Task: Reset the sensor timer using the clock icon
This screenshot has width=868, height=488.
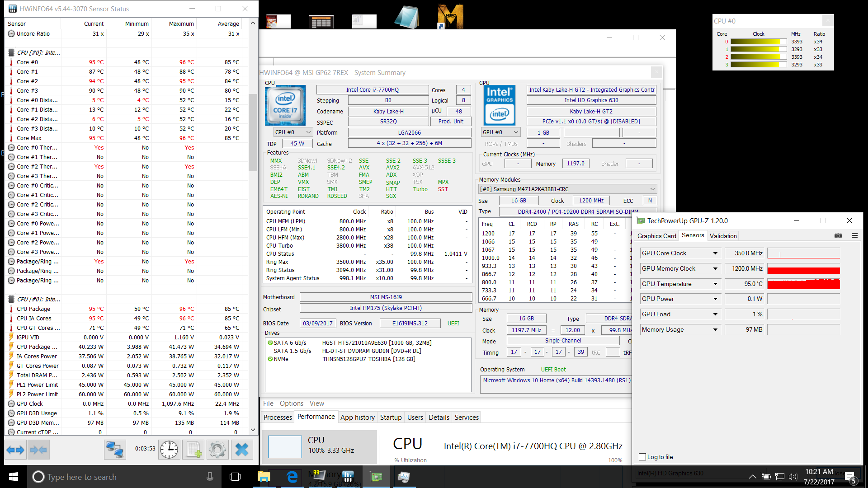Action: 169,450
